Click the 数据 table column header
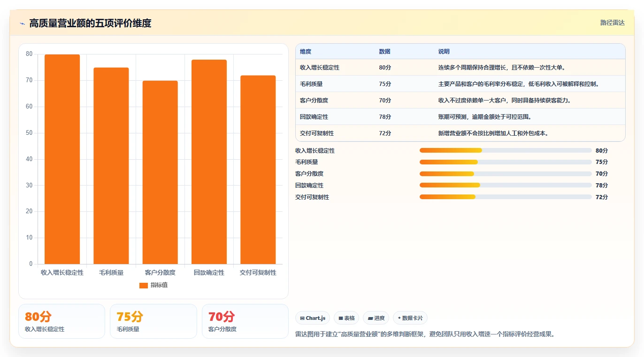The width and height of the screenshot is (644, 357). (x=384, y=52)
